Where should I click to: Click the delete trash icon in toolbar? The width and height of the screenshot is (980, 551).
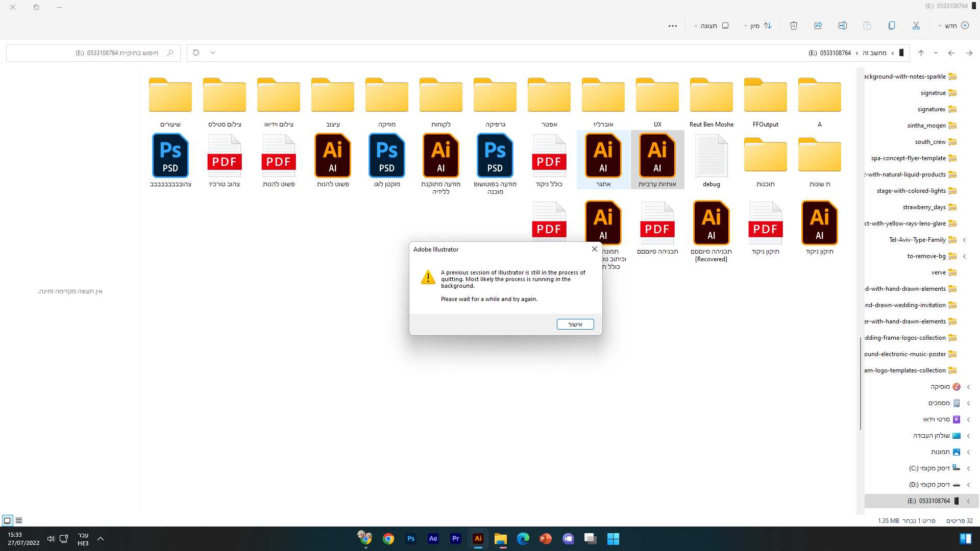(794, 26)
